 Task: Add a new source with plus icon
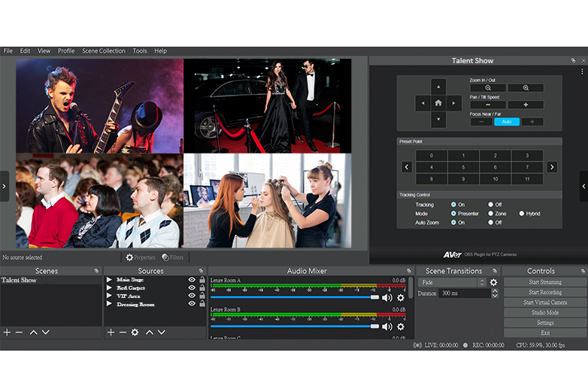coord(111,332)
